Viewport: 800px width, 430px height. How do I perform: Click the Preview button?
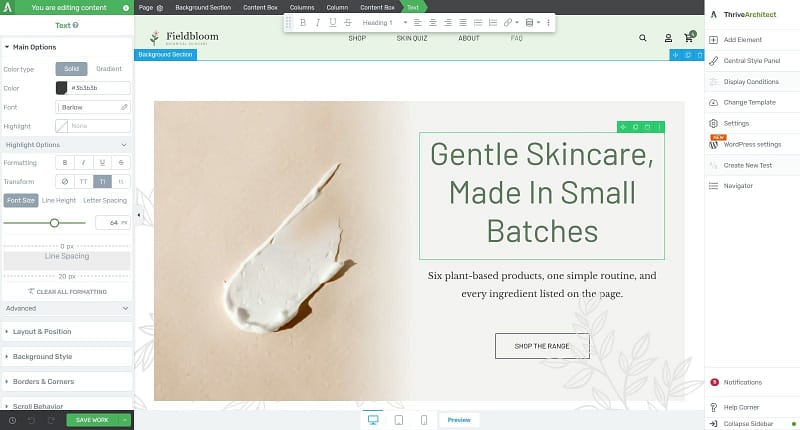(459, 420)
